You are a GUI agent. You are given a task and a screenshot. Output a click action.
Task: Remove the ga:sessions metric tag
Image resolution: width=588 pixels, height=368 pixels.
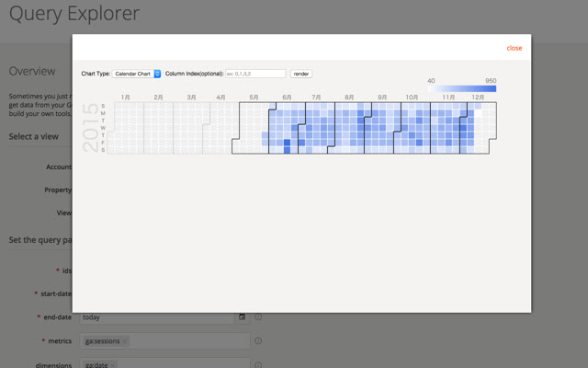[125, 341]
